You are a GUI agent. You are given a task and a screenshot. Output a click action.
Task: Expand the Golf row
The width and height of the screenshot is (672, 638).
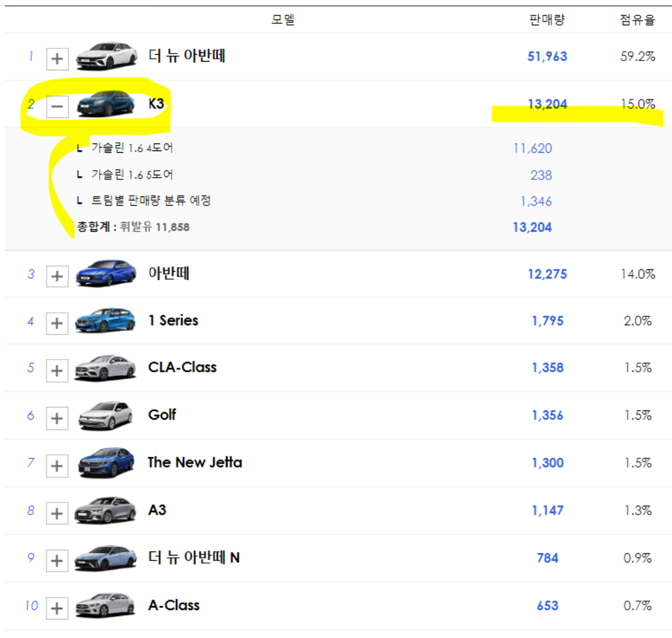[x=58, y=418]
